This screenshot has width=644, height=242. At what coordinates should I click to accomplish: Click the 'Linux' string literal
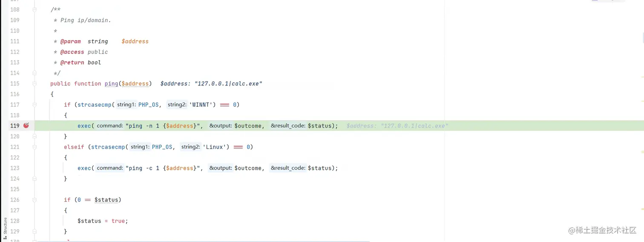click(x=216, y=147)
